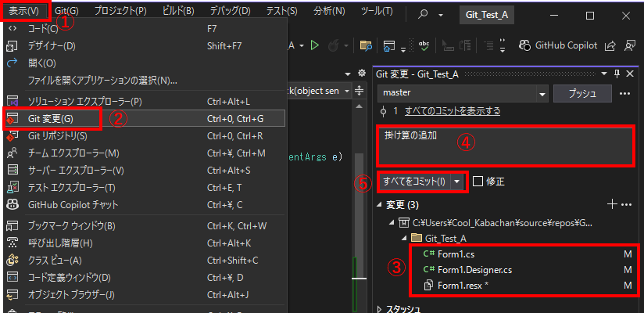Open Git 変更 window options dropdown arrow
644x313 pixels.
(x=603, y=74)
